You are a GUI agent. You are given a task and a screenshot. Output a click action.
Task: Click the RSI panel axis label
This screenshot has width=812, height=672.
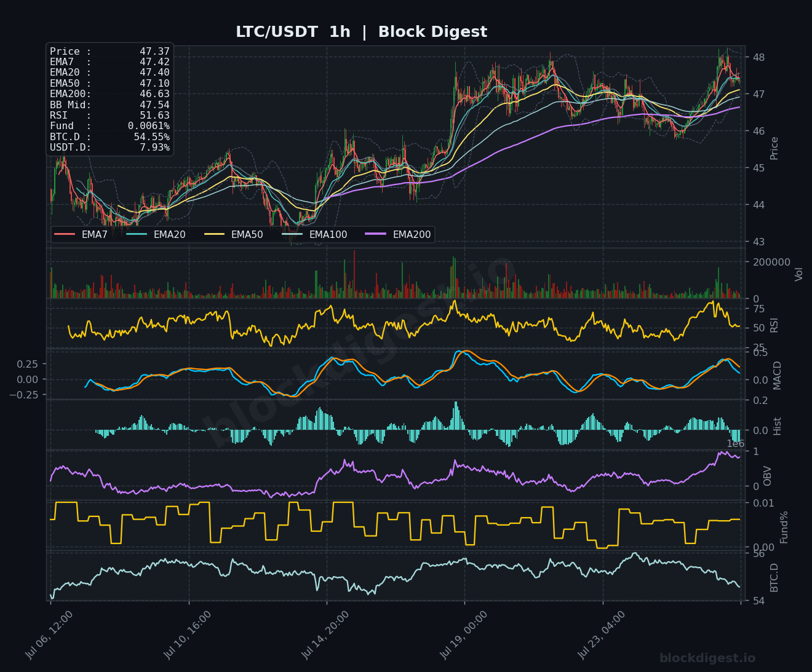point(774,325)
